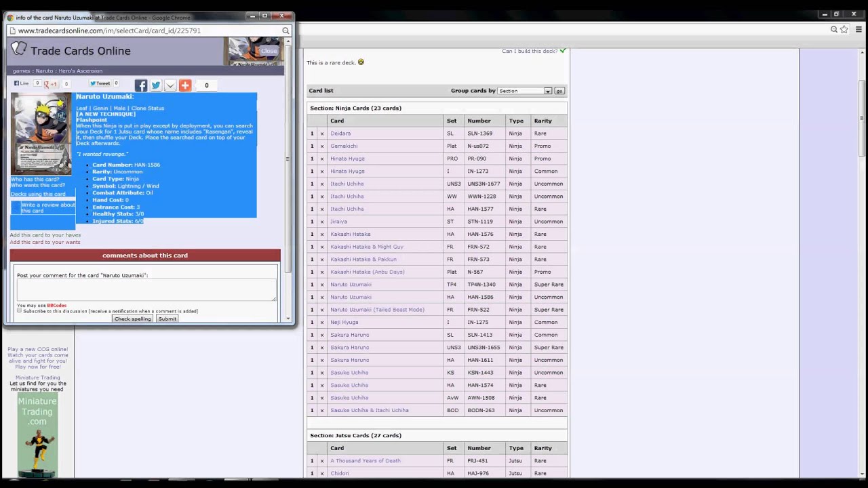Click Play a new CCG online ad text

click(x=37, y=358)
